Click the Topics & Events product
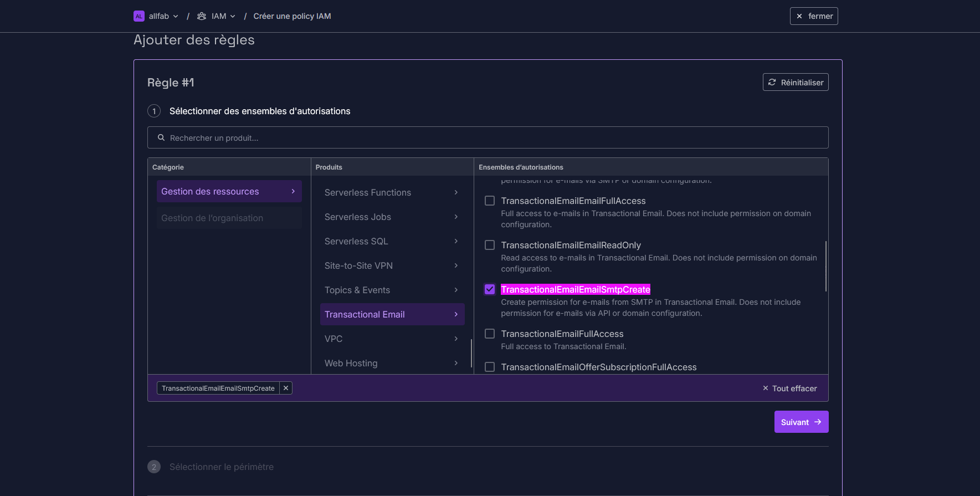The width and height of the screenshot is (980, 496). tap(392, 290)
